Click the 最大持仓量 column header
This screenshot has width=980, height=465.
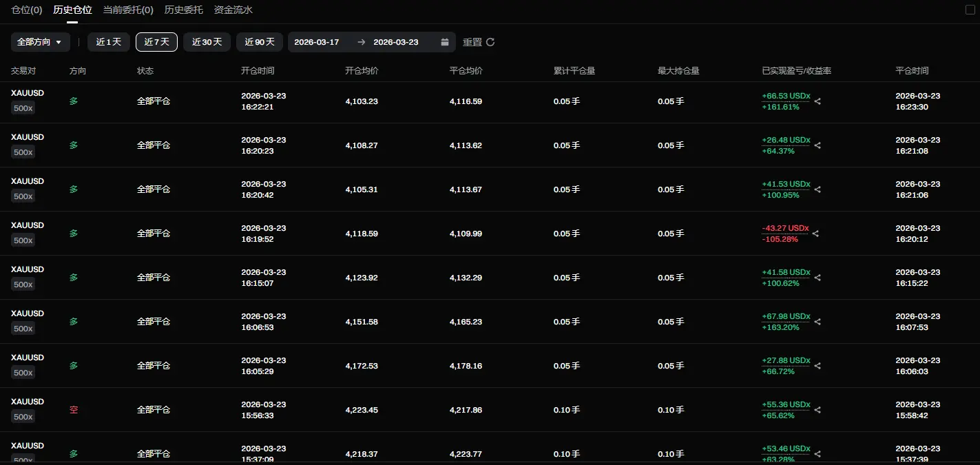point(678,71)
